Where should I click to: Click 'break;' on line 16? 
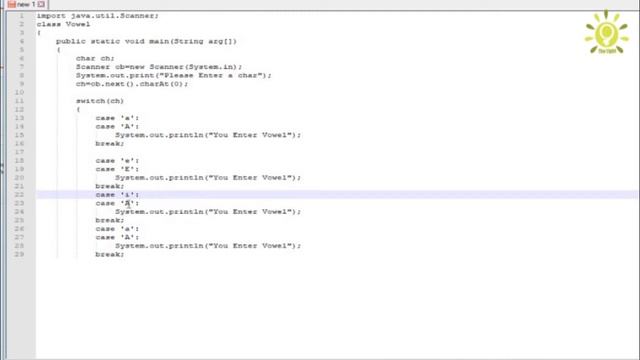pos(110,144)
